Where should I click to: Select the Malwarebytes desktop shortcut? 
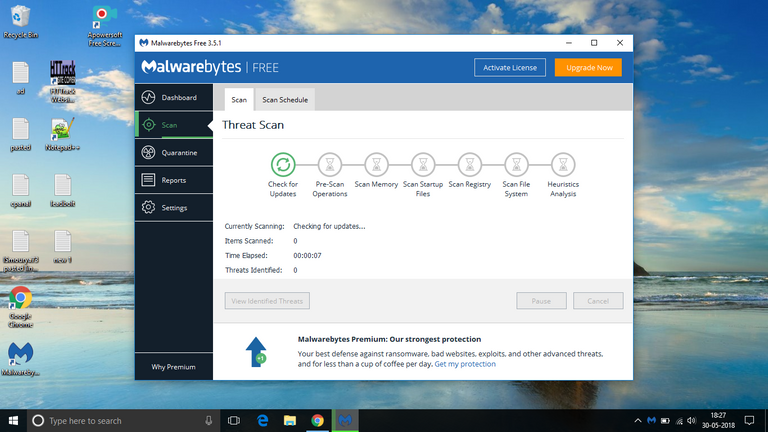(20, 359)
